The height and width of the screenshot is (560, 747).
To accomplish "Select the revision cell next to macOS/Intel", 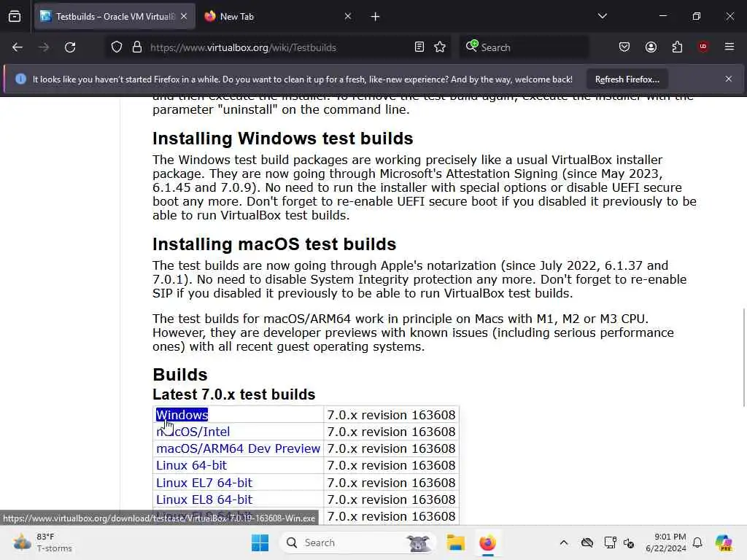I will [391, 432].
